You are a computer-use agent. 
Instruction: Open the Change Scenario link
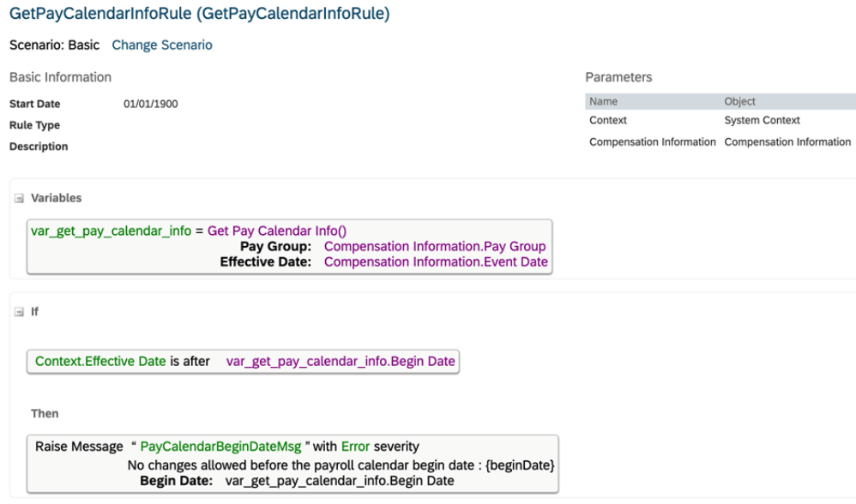tap(161, 45)
